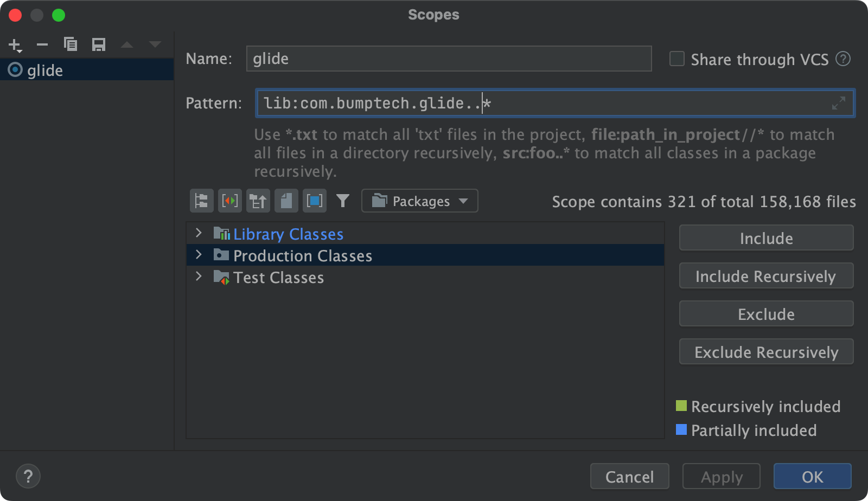Click the Include button

coord(766,238)
